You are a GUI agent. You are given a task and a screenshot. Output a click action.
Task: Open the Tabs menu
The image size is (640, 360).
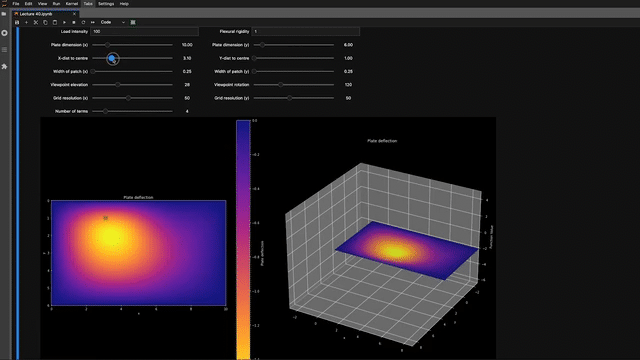pyautogui.click(x=88, y=4)
